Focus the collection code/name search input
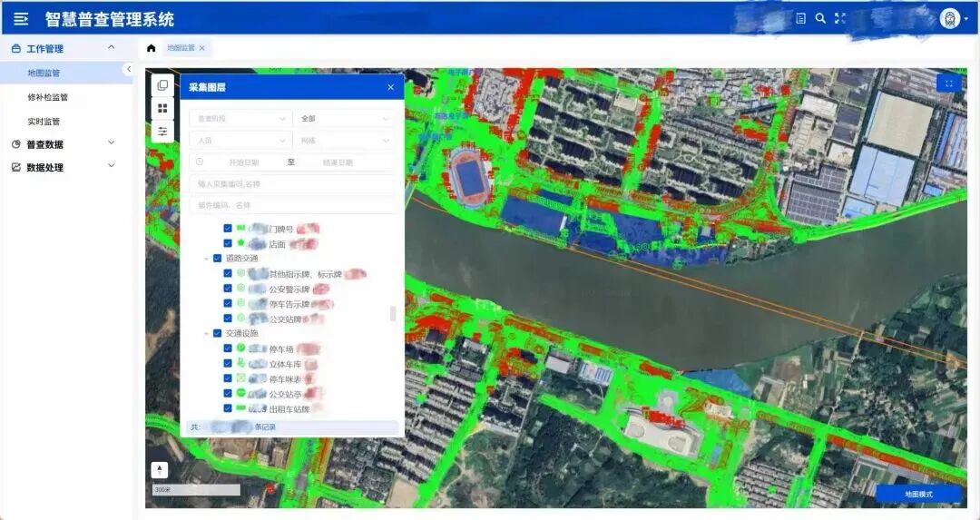 click(x=292, y=184)
